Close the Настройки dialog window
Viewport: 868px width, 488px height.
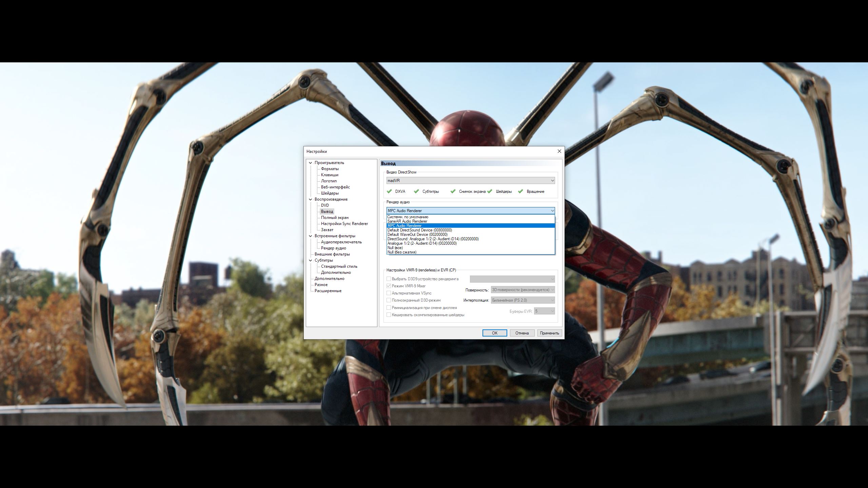[559, 151]
